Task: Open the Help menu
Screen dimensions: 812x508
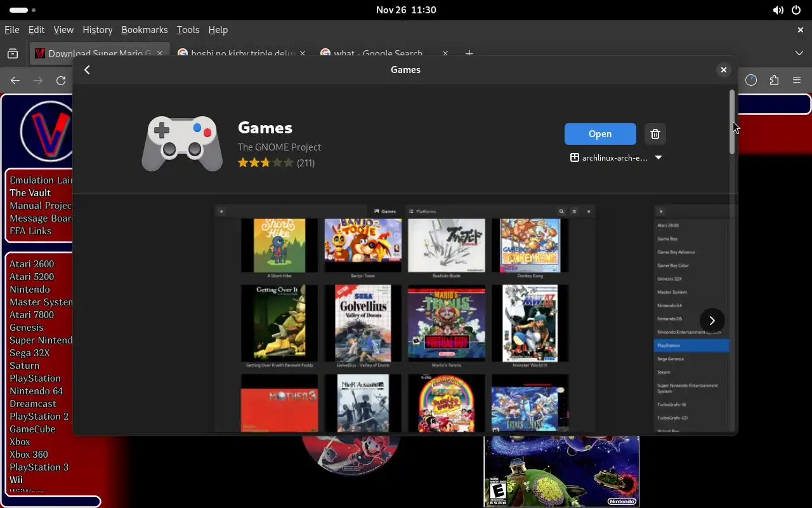Action: coord(218,30)
